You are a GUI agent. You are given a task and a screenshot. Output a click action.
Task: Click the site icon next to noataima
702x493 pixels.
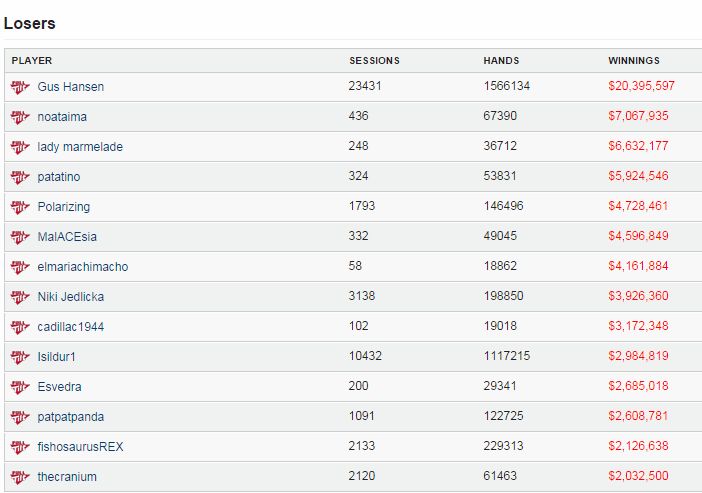[20, 117]
